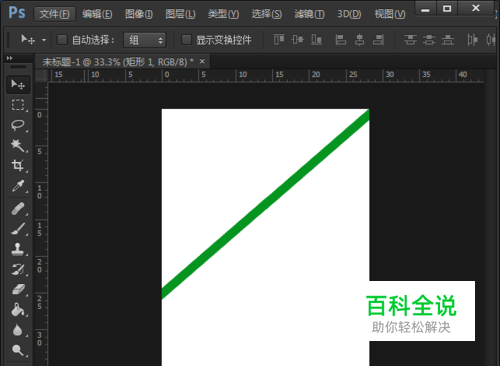Click Align right edges icon

click(378, 40)
